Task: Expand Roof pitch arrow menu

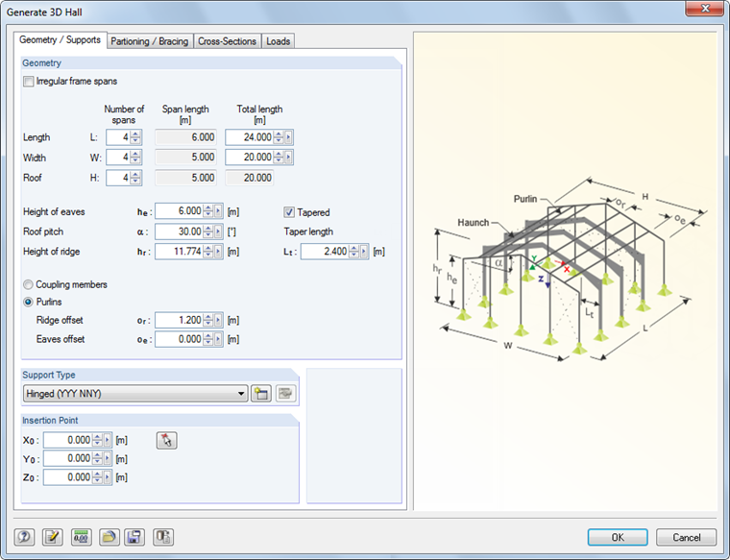Action: [218, 231]
